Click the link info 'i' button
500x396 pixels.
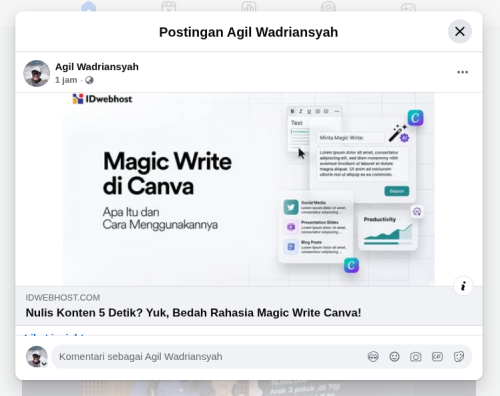[x=463, y=286]
